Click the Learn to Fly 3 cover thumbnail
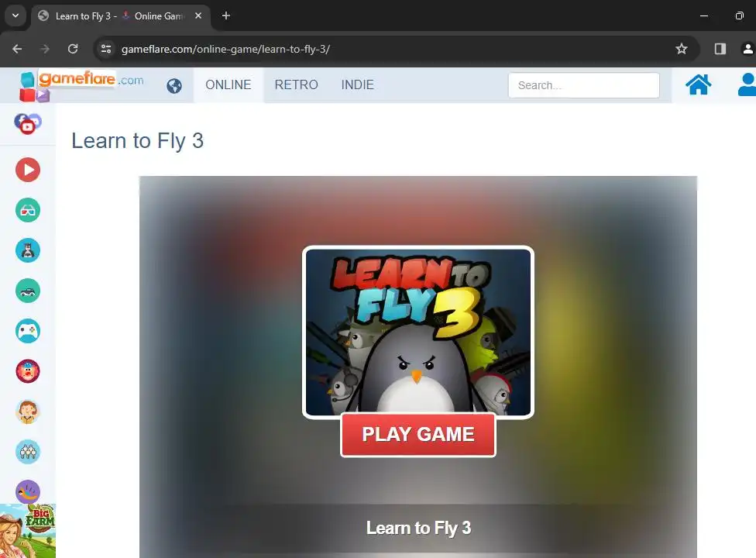 point(418,332)
